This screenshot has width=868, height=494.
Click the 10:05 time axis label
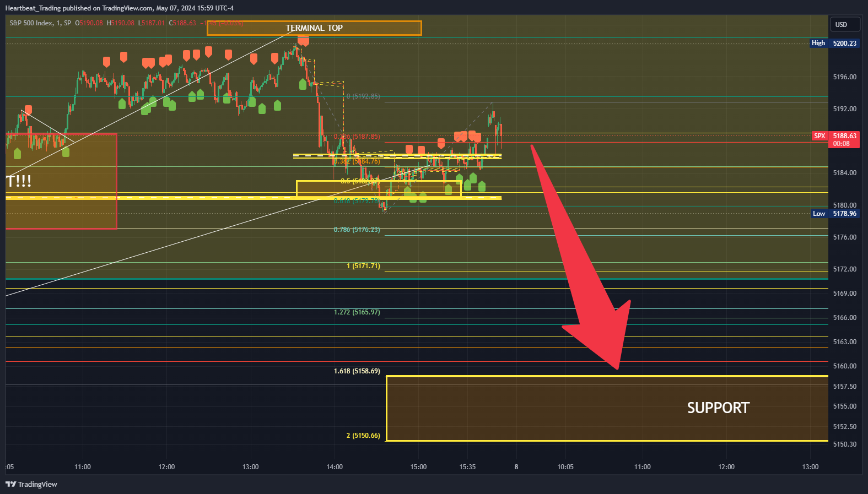pos(565,467)
